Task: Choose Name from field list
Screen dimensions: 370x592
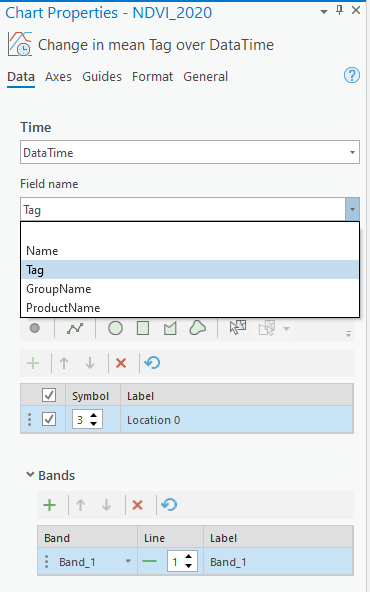Action: [190, 251]
